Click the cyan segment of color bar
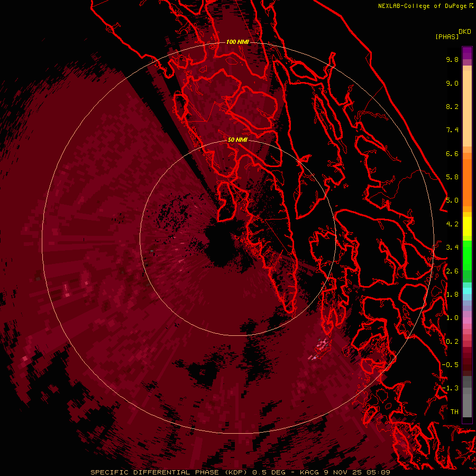This screenshot has width=476, height=476. coord(467,291)
